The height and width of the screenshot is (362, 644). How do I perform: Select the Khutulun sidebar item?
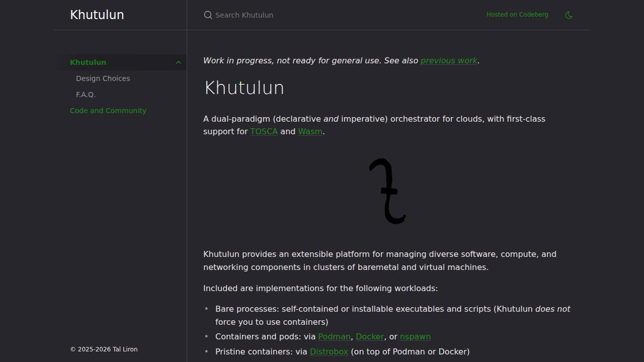(88, 62)
